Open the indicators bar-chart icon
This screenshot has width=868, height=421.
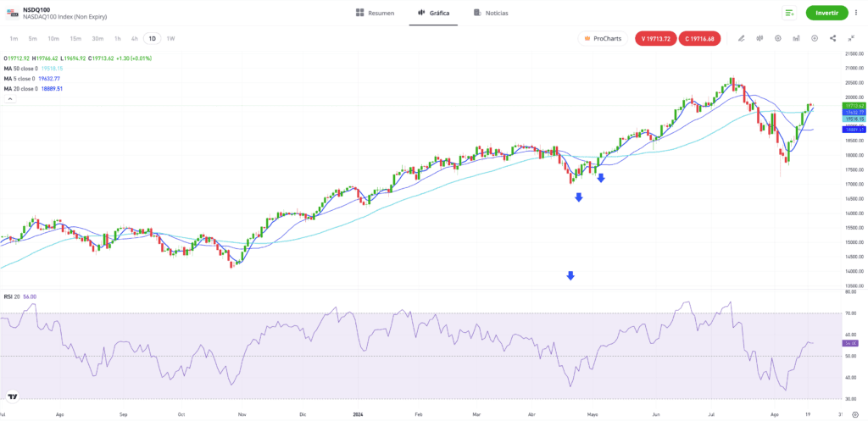click(796, 38)
